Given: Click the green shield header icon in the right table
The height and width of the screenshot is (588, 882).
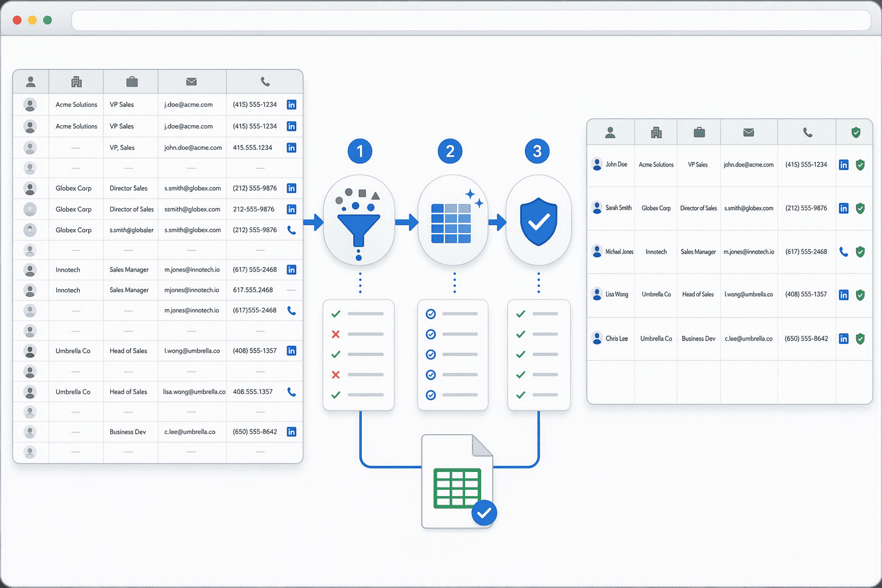Looking at the screenshot, I should [x=856, y=133].
